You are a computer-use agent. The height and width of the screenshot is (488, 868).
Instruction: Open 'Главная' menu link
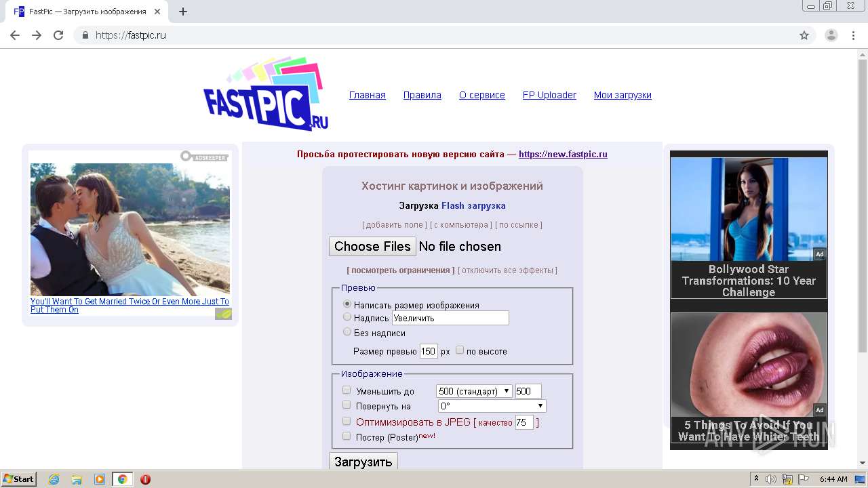[368, 95]
